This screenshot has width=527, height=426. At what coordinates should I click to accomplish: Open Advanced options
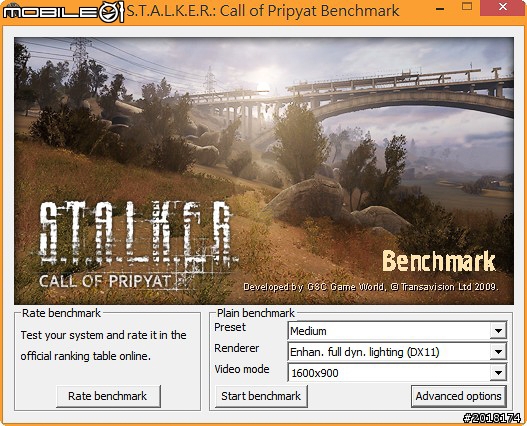pyautogui.click(x=458, y=396)
